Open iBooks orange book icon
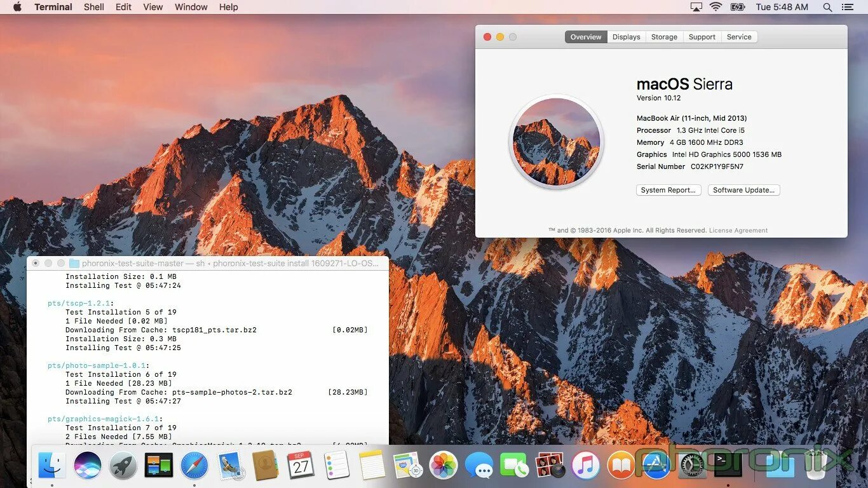The width and height of the screenshot is (868, 488). point(621,466)
